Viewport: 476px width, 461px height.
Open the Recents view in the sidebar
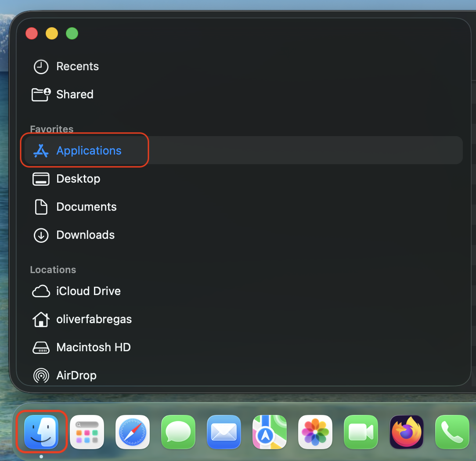pyautogui.click(x=77, y=66)
